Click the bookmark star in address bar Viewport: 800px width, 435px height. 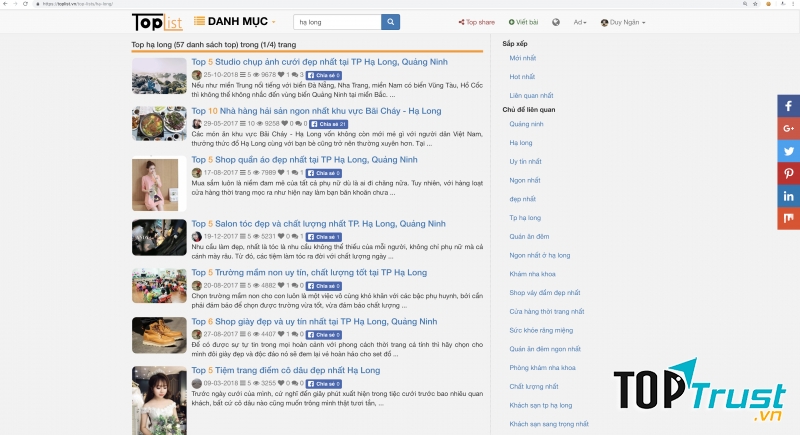click(x=755, y=4)
